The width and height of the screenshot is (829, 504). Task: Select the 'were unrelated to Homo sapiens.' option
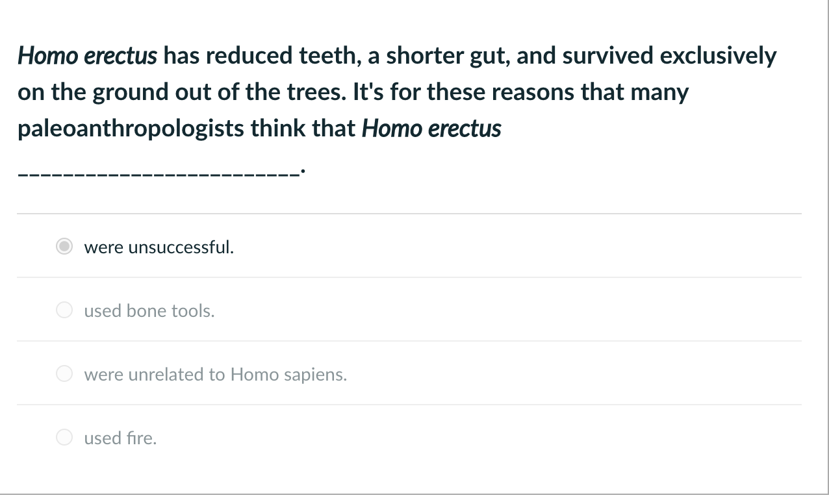64,374
